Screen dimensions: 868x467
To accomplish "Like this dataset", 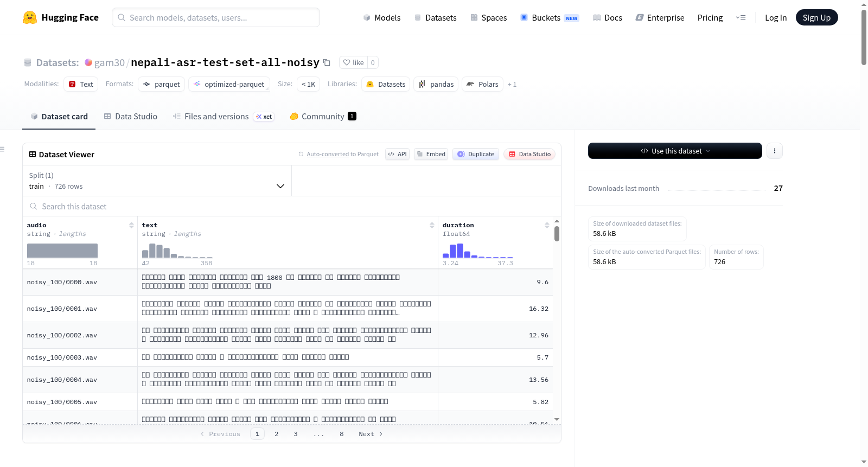I will click(353, 62).
